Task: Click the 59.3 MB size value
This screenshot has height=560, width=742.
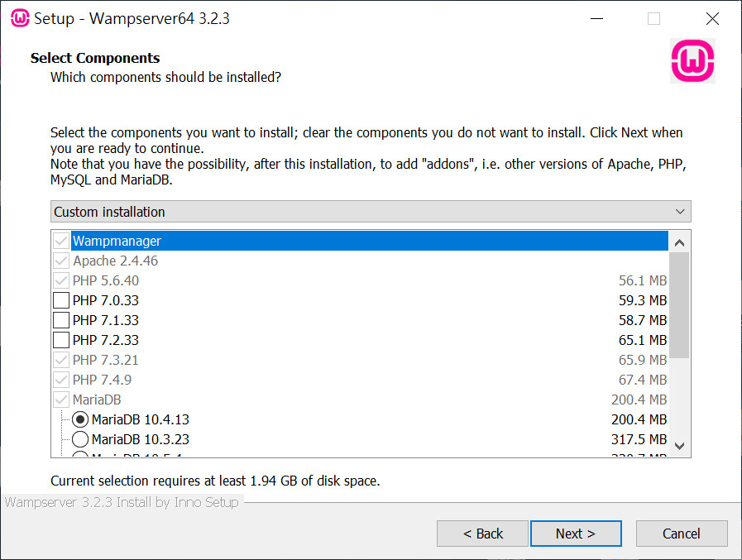Action: [x=643, y=300]
